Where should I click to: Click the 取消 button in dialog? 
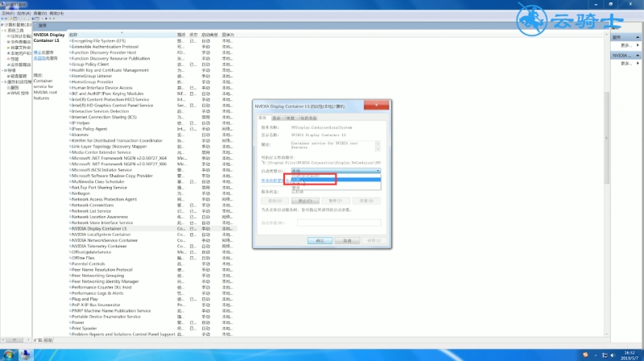tap(347, 240)
